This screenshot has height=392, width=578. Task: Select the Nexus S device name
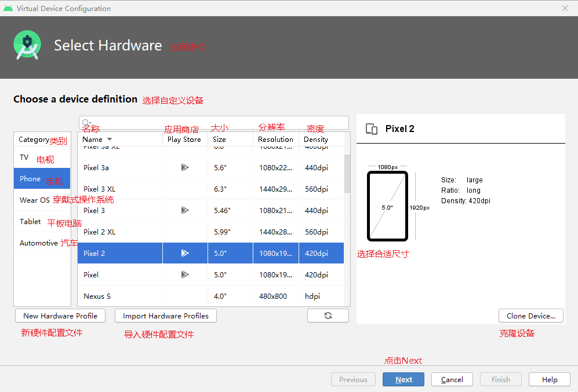pos(97,296)
